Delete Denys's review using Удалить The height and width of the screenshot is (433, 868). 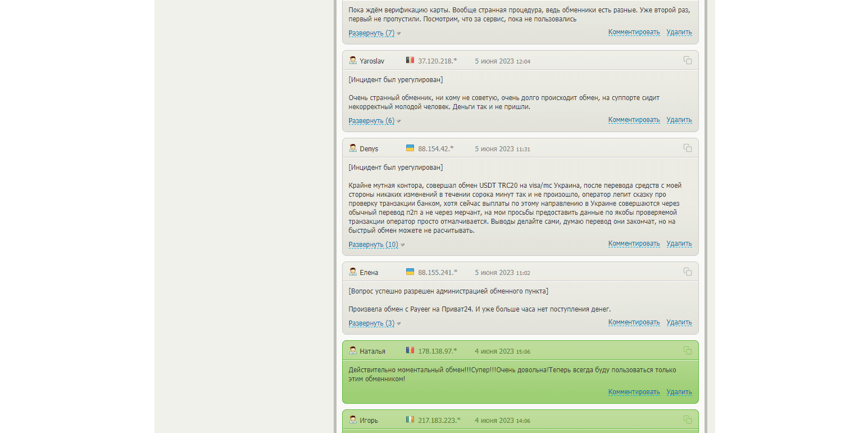click(679, 243)
